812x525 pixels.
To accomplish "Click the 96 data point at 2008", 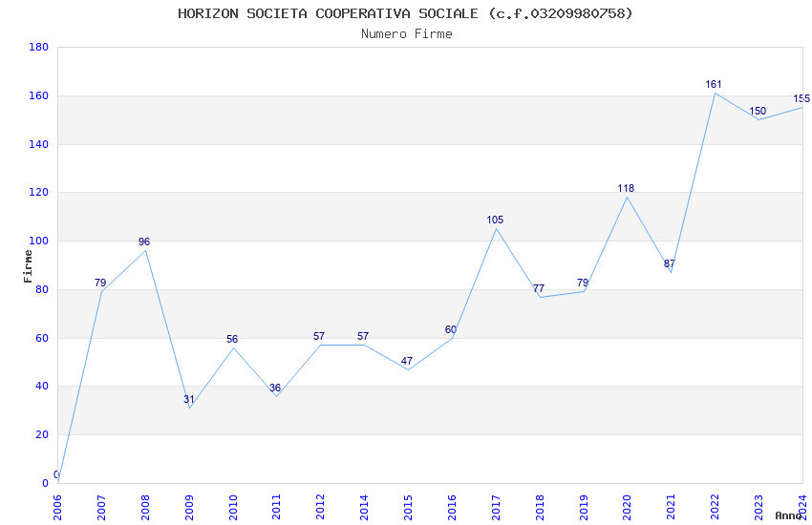I will pos(144,241).
